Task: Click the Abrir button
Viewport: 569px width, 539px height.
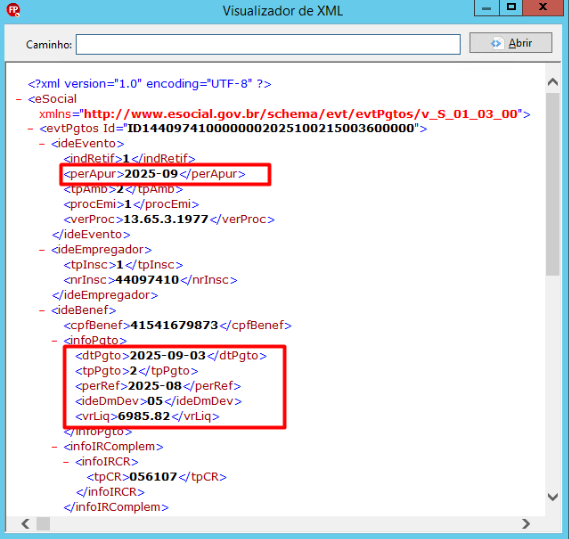Action: pos(511,43)
